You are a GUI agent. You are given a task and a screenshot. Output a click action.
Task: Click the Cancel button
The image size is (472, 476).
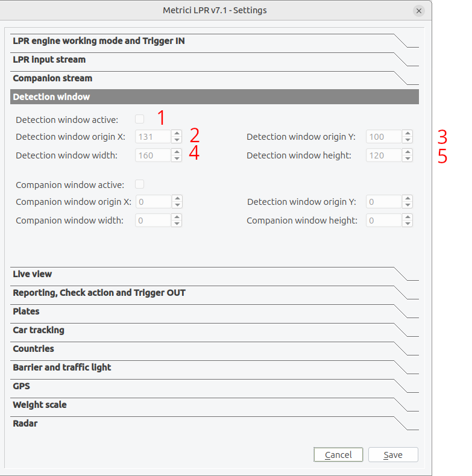(x=338, y=455)
